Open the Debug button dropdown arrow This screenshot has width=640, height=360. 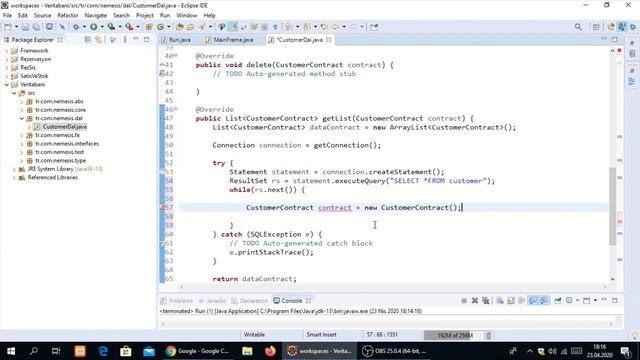tap(84, 27)
